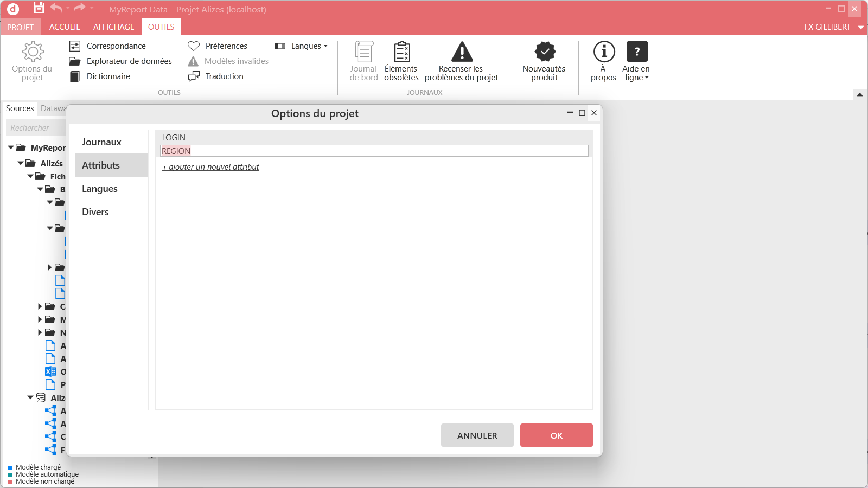The image size is (868, 488).
Task: Confirm dialog with OK button
Action: (557, 435)
